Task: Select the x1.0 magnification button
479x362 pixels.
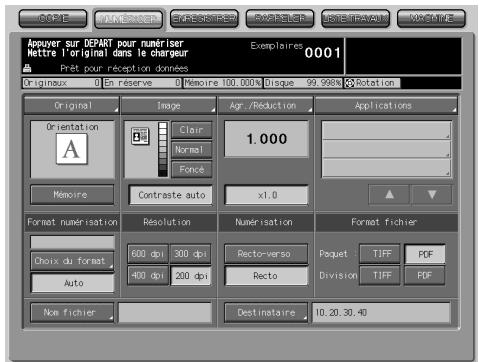Action: [x=266, y=195]
